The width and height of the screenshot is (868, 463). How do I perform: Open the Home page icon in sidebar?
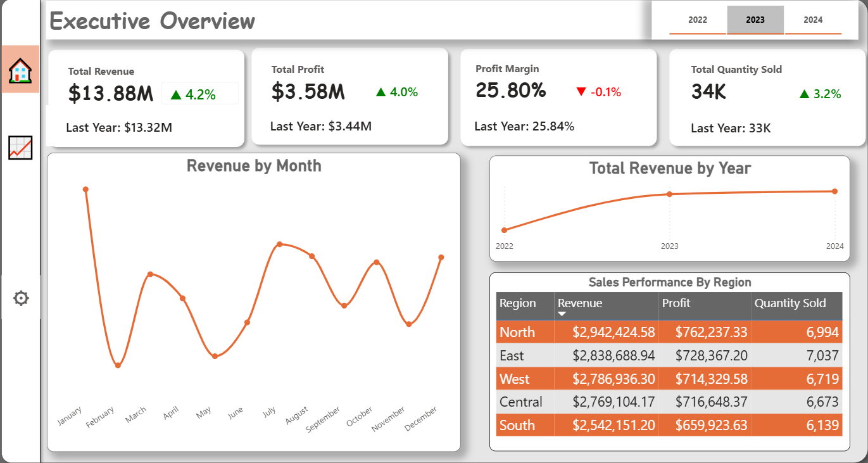20,70
